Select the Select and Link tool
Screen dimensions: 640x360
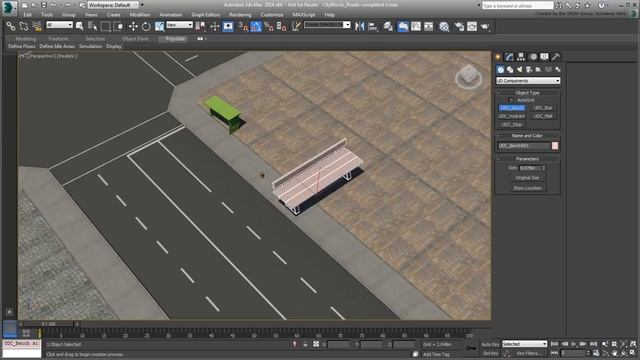click(x=11, y=27)
